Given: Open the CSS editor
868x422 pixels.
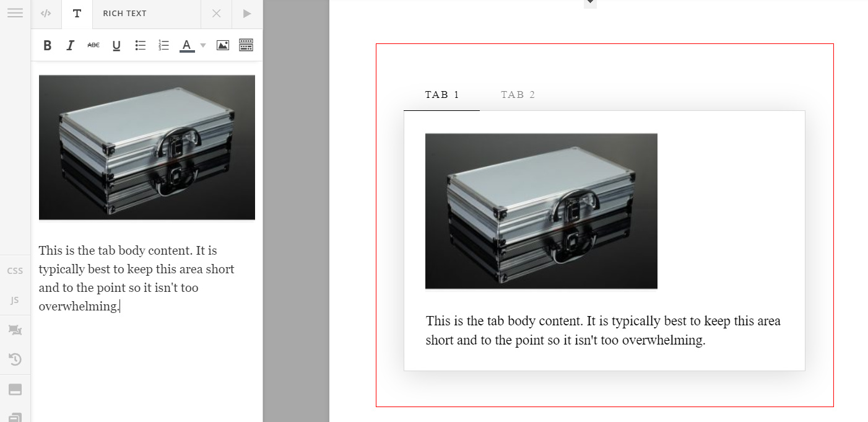Looking at the screenshot, I should pos(15,271).
